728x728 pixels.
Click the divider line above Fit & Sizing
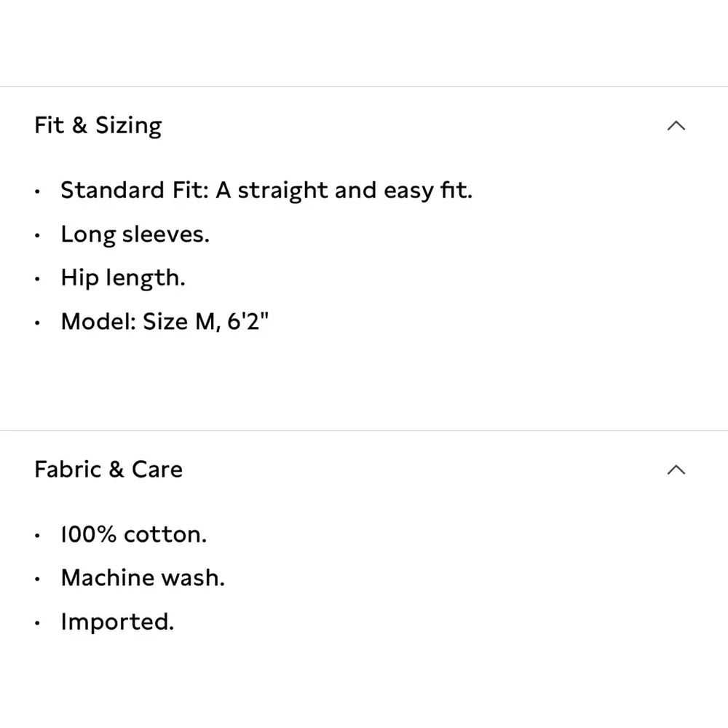[364, 87]
